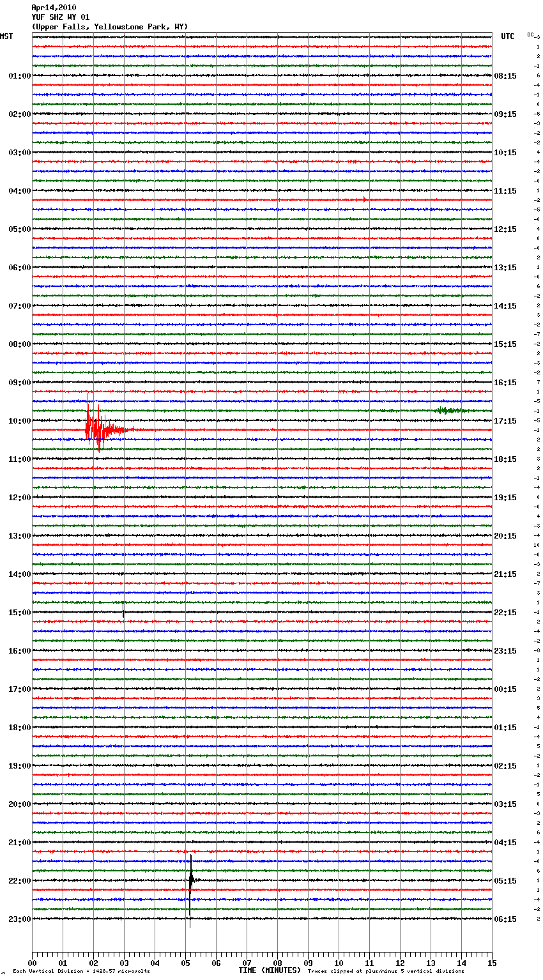Screen dimensions: 543x980
Task: Click the 17:15 UTC time label
Action: click(x=505, y=421)
